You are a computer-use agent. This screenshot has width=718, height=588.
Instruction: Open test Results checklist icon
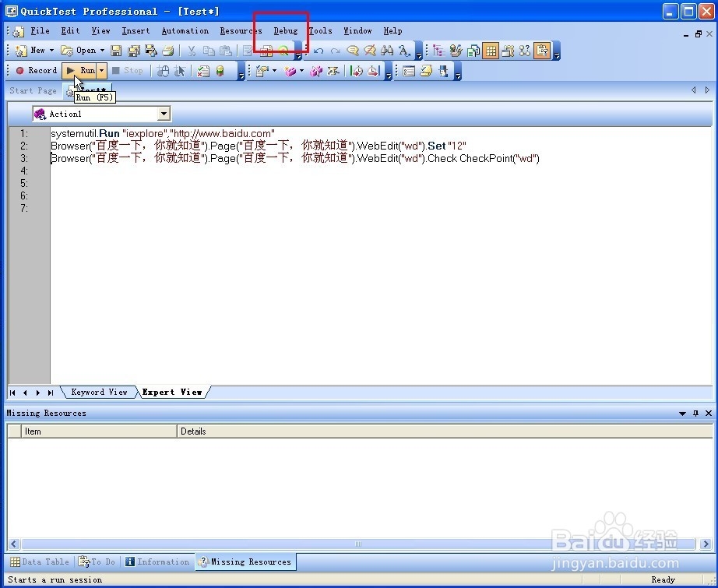tap(202, 71)
